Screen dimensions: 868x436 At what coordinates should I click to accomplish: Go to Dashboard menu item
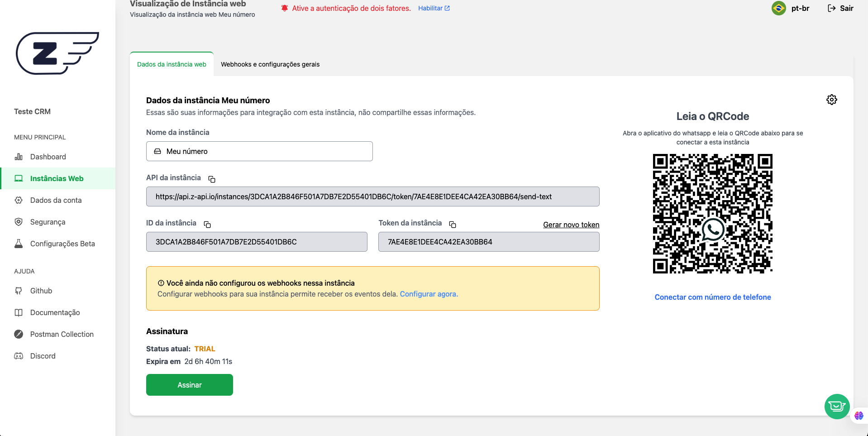(x=57, y=157)
